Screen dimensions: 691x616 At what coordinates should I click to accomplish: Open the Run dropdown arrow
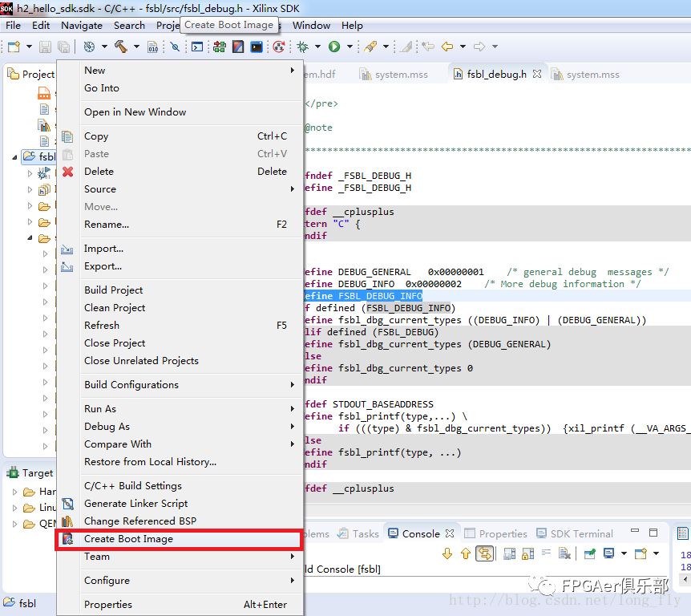tap(349, 48)
